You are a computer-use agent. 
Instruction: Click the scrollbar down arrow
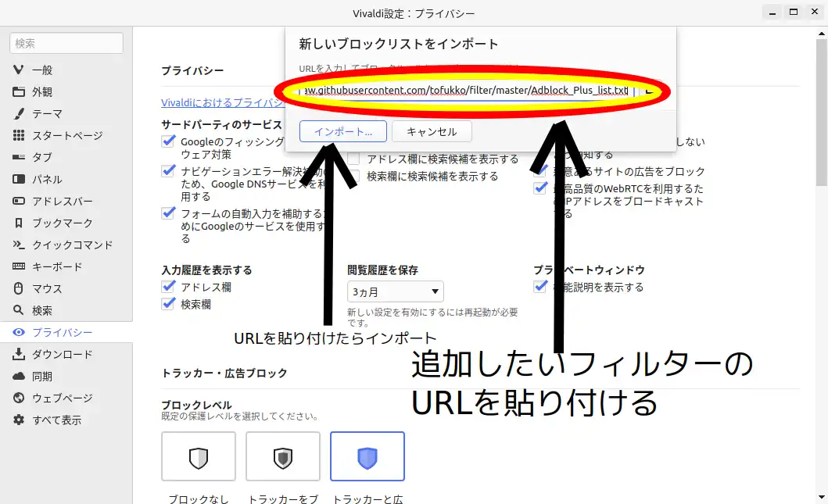821,497
